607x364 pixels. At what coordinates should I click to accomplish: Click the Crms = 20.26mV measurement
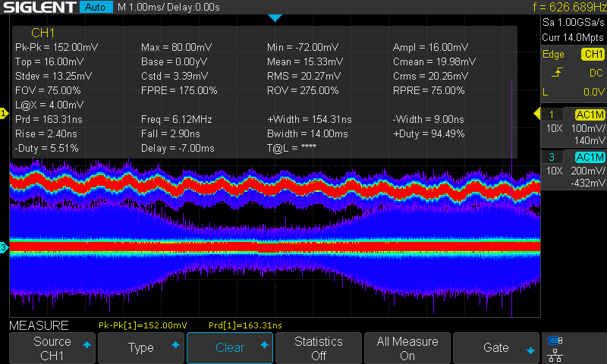click(430, 76)
